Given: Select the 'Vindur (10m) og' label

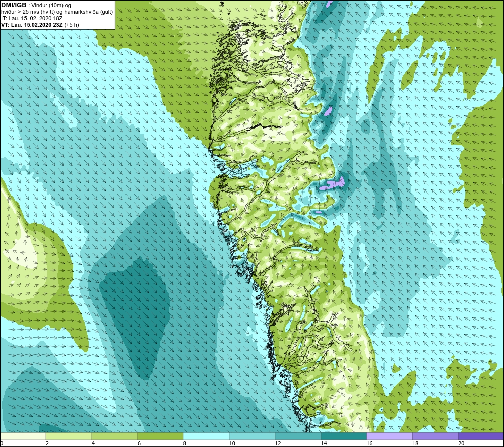Looking at the screenshot, I should click(51, 6).
